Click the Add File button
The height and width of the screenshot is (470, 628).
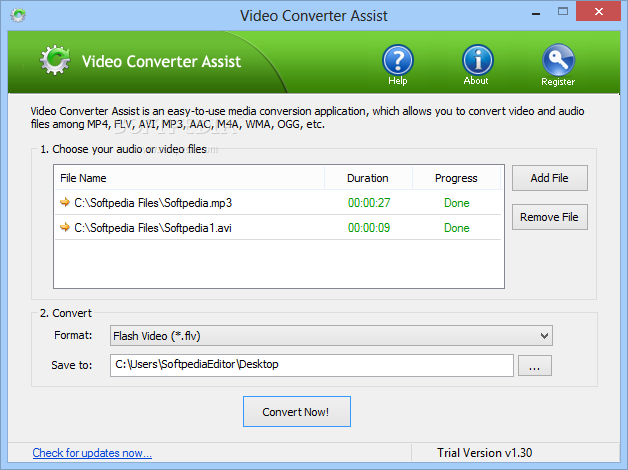coord(550,178)
